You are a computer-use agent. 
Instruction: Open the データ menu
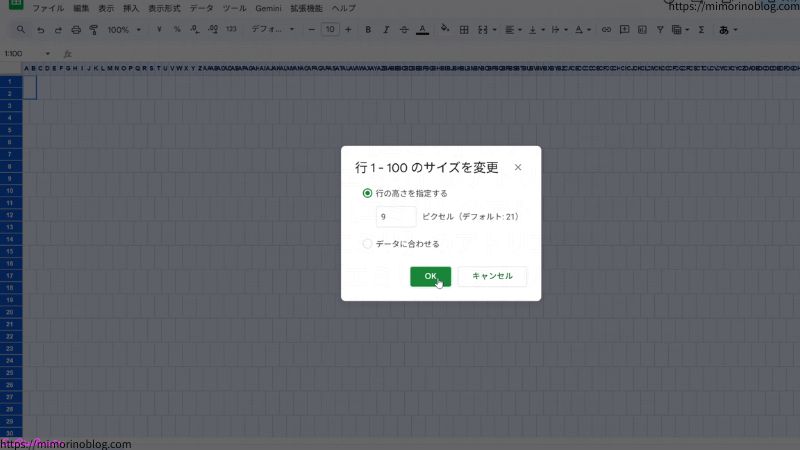202,8
